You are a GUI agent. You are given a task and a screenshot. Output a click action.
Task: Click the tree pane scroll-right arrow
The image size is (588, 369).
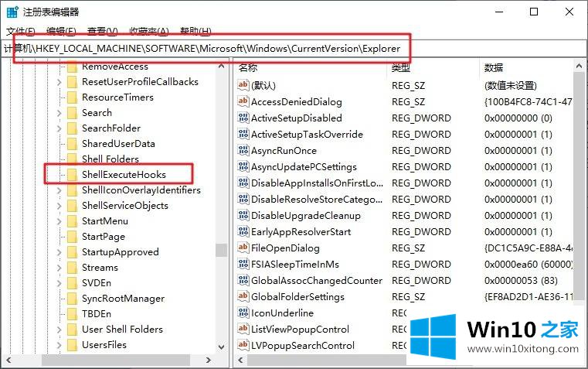[209, 360]
